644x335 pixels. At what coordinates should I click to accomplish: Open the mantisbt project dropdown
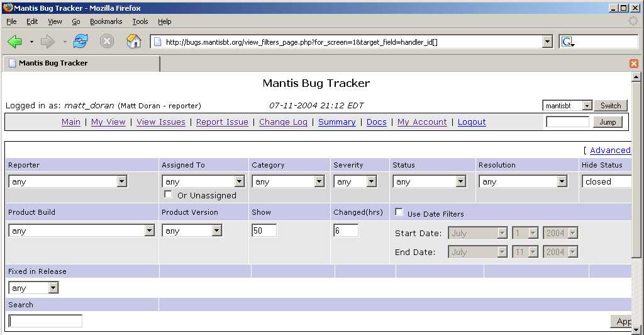coord(567,106)
